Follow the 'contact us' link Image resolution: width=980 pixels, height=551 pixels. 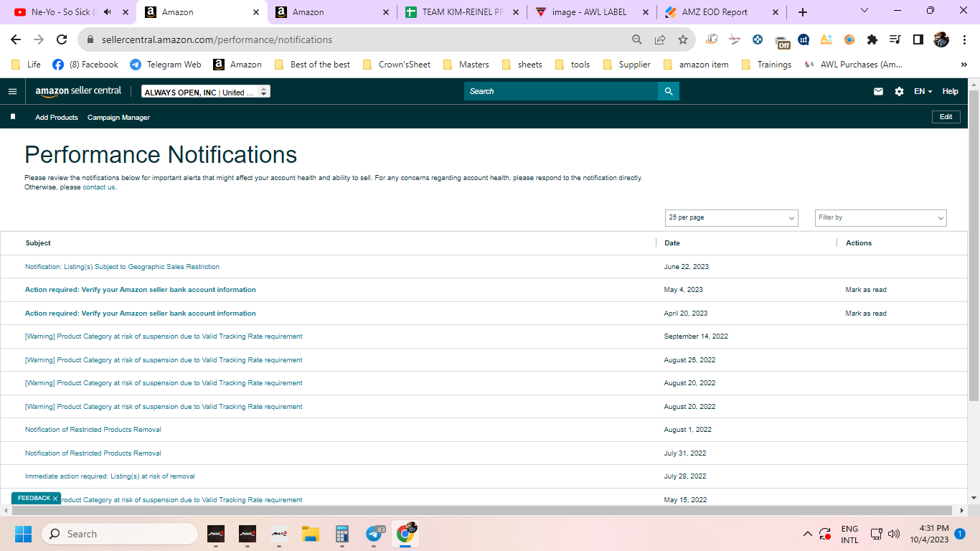(99, 187)
